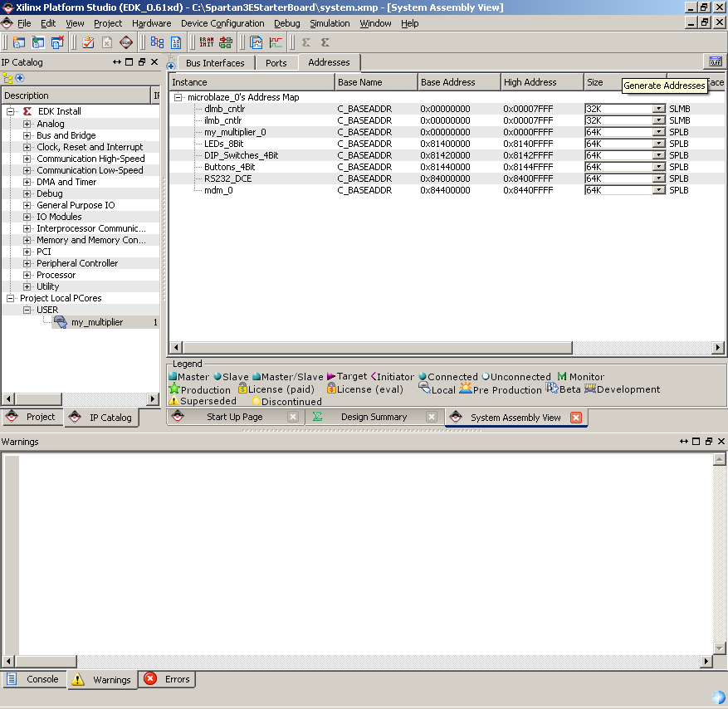
Task: Open the Project menu
Action: [108, 23]
